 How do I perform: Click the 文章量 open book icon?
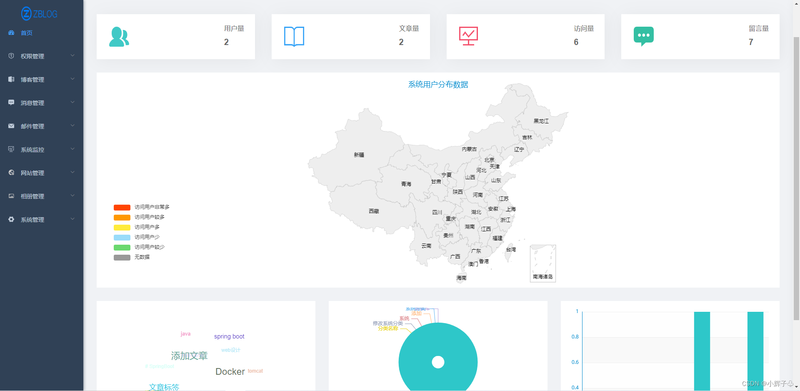click(x=294, y=37)
